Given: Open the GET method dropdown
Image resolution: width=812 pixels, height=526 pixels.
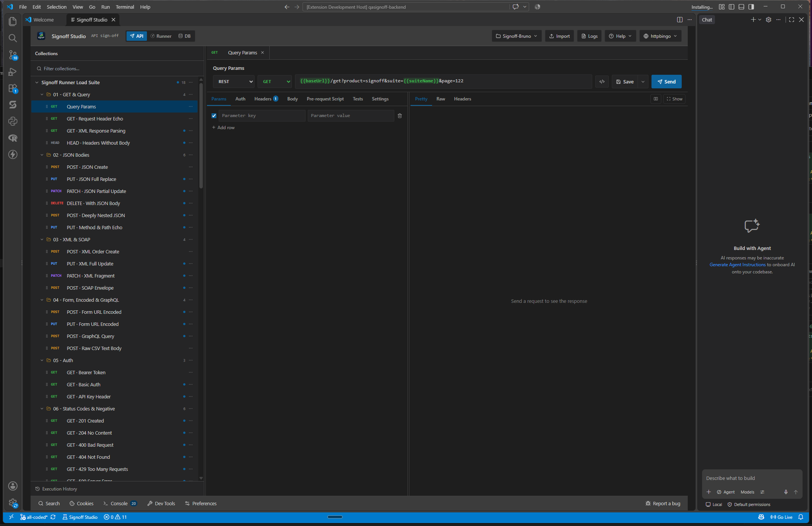Looking at the screenshot, I should tap(275, 82).
